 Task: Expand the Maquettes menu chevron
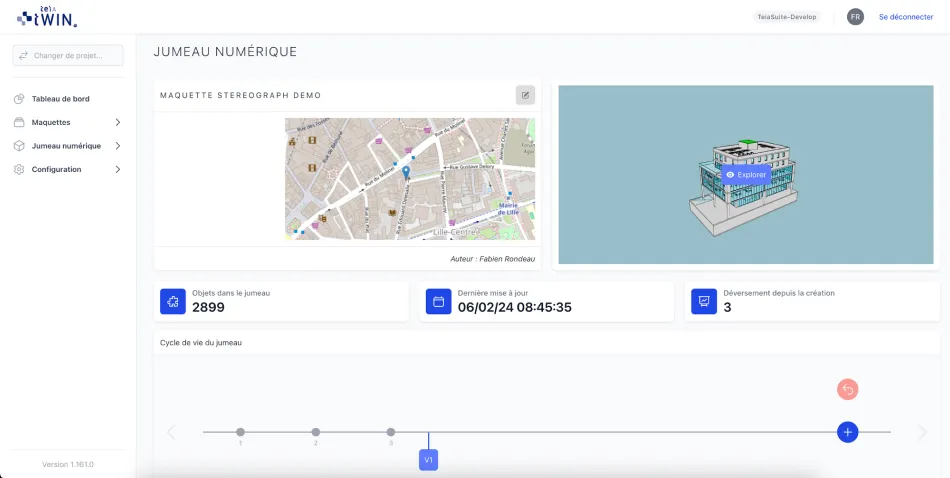click(x=118, y=122)
